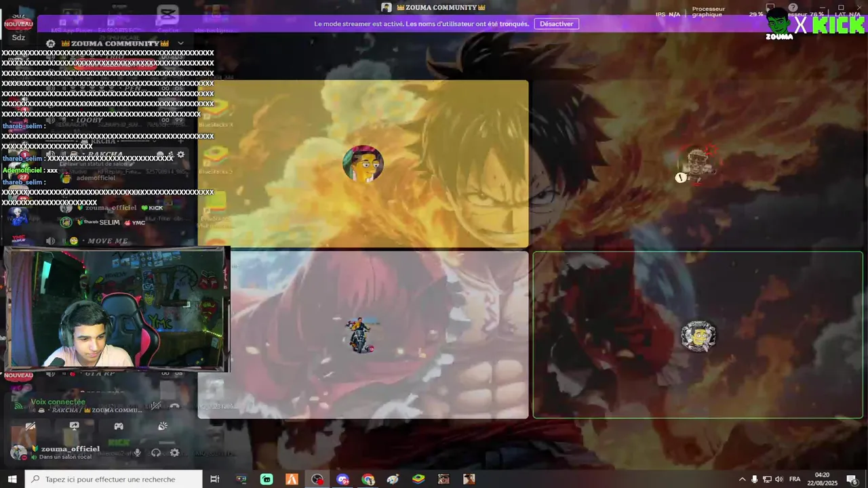Click the ZOUMA X KICK logo overlay
The height and width of the screenshot is (488, 868).
tap(815, 22)
